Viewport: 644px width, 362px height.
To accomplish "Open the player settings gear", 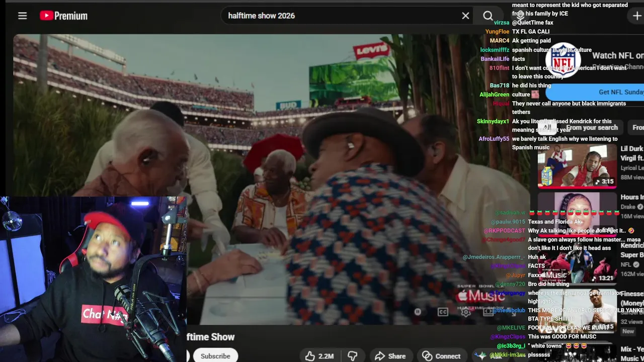I will click(466, 312).
